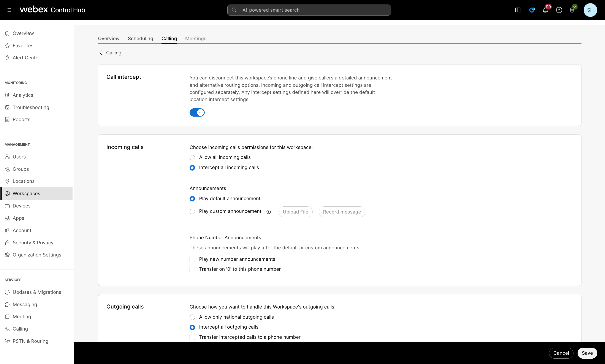Open the SH profile avatar
This screenshot has width=605, height=364.
(590, 10)
